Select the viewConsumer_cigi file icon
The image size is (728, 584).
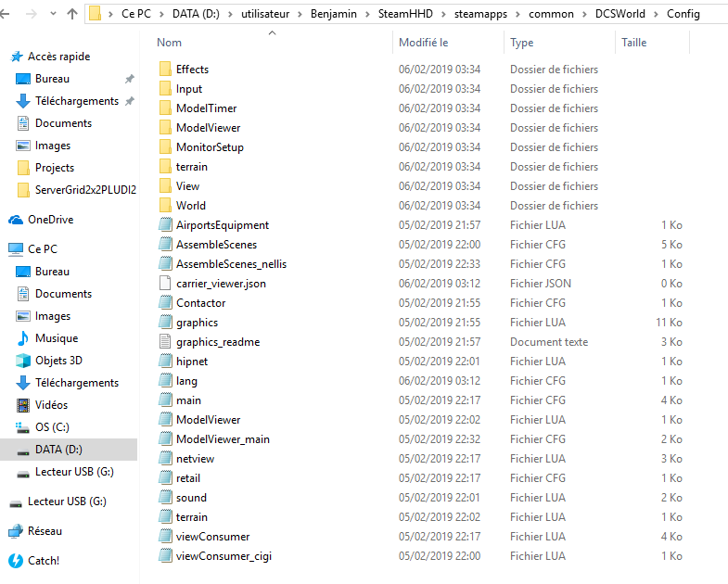(x=165, y=555)
